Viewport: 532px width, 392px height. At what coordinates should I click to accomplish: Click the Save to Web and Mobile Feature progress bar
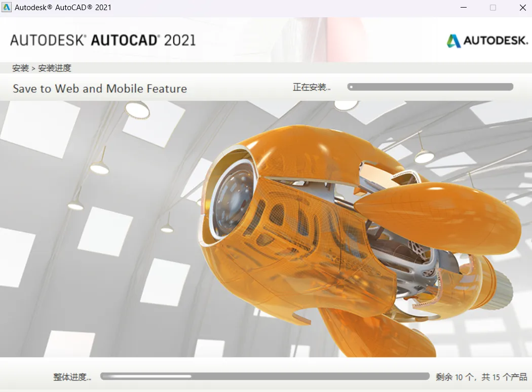(430, 87)
